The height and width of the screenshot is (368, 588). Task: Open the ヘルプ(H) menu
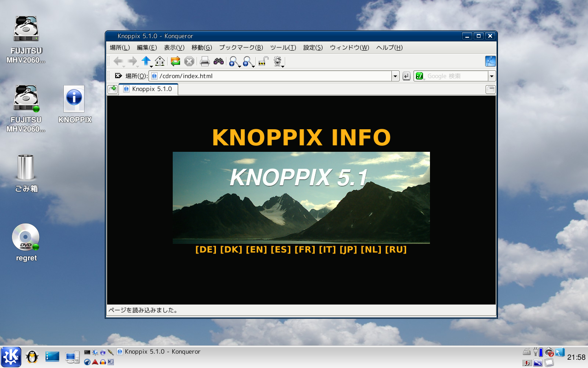390,47
